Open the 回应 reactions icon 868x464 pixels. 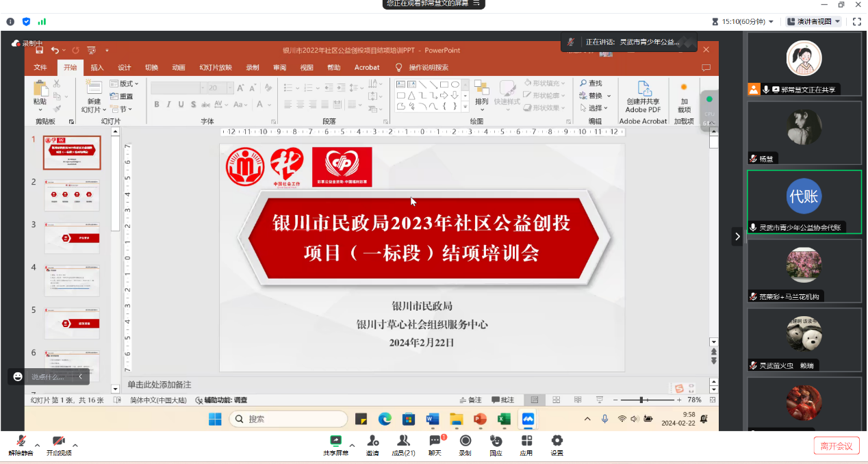click(496, 441)
